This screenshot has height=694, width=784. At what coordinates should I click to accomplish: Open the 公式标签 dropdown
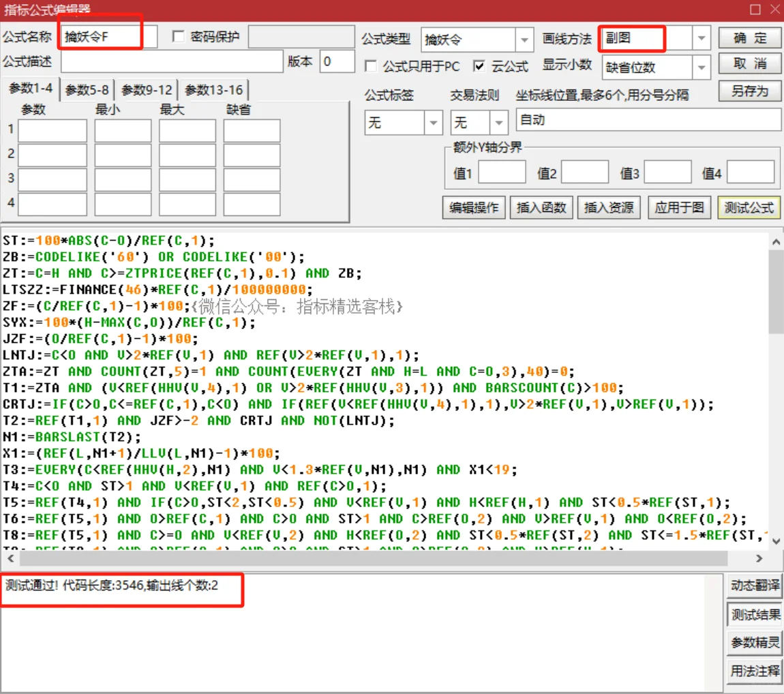point(432,123)
